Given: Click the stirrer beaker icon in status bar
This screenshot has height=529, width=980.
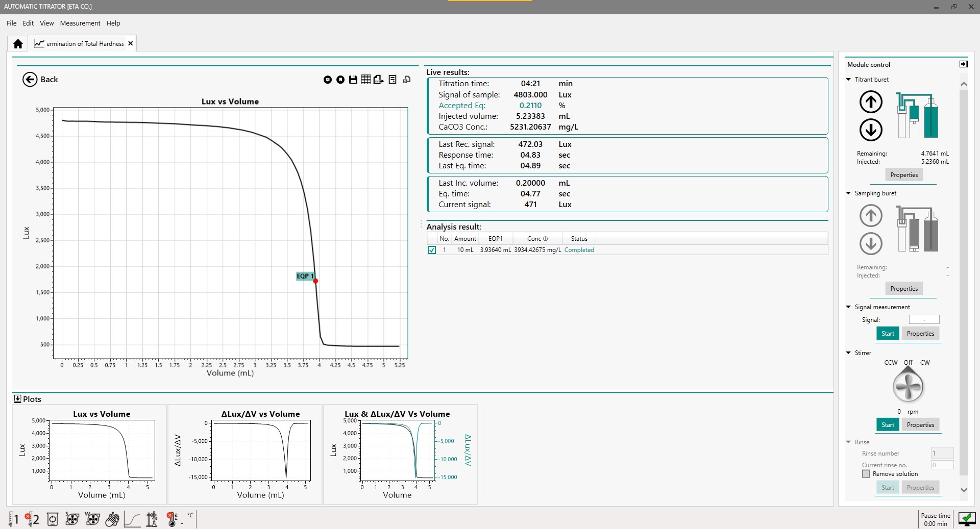Looking at the screenshot, I should click(52, 519).
